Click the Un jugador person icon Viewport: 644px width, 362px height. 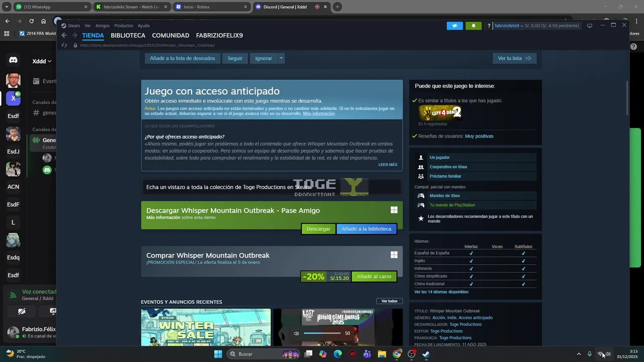pyautogui.click(x=421, y=157)
